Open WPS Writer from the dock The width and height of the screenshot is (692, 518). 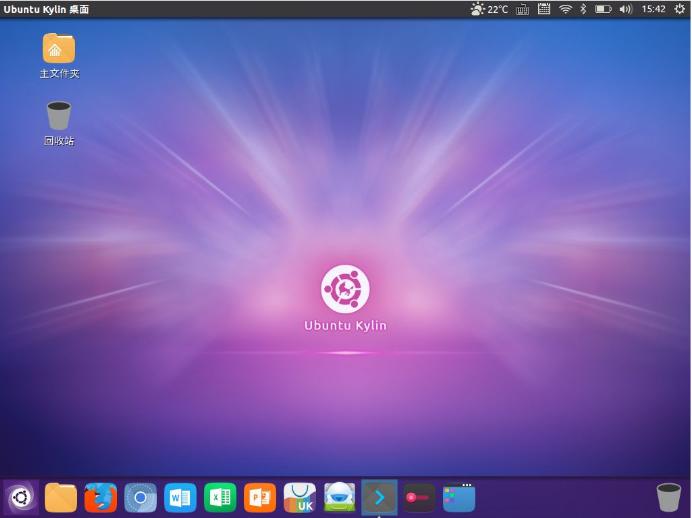180,497
